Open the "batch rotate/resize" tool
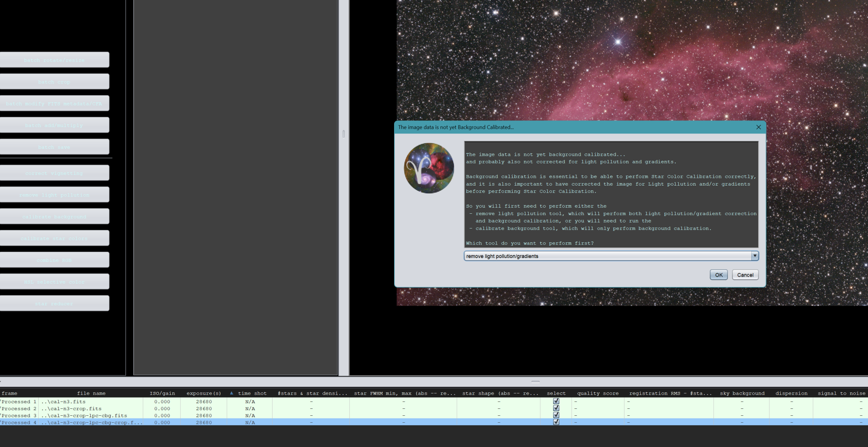868x447 pixels. pyautogui.click(x=55, y=60)
